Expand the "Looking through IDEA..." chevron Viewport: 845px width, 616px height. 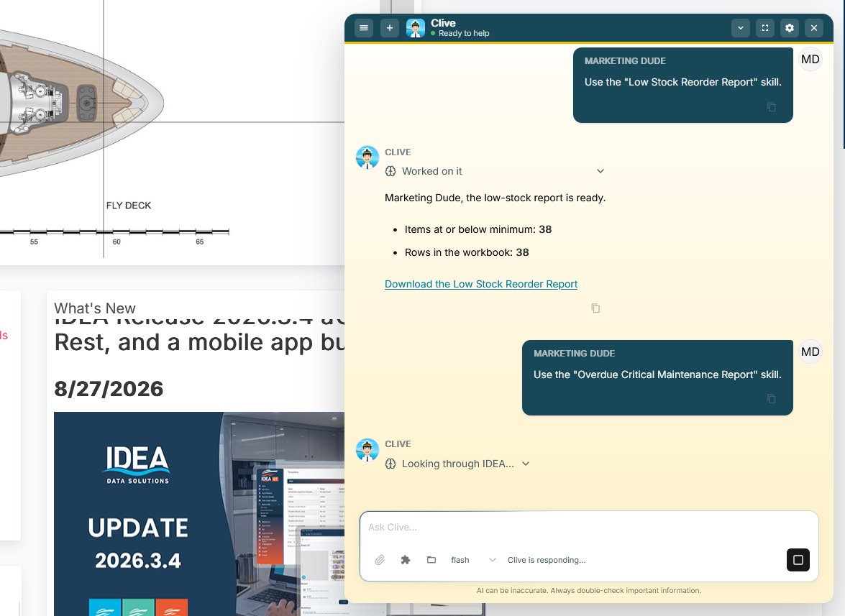(526, 464)
